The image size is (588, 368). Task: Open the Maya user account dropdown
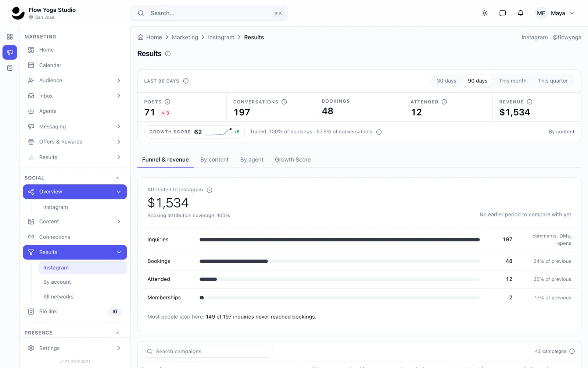click(x=555, y=13)
